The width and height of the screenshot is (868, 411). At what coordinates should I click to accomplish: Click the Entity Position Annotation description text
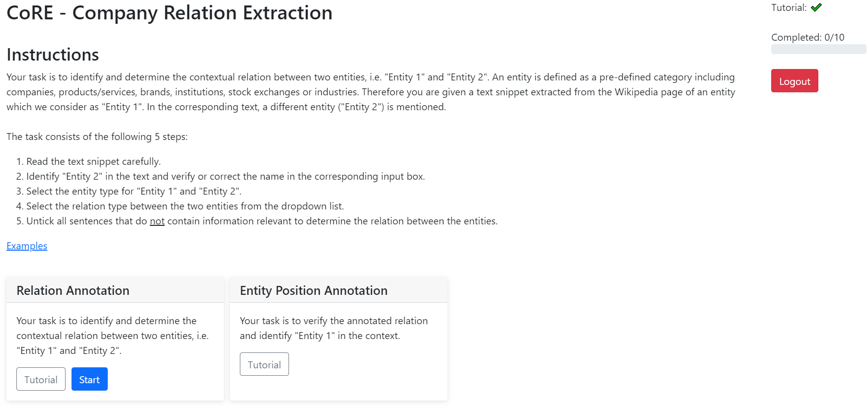click(333, 328)
